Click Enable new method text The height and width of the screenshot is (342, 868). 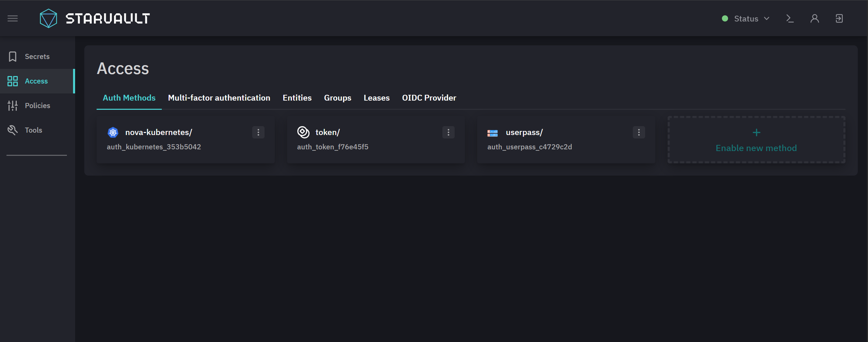coord(756,148)
